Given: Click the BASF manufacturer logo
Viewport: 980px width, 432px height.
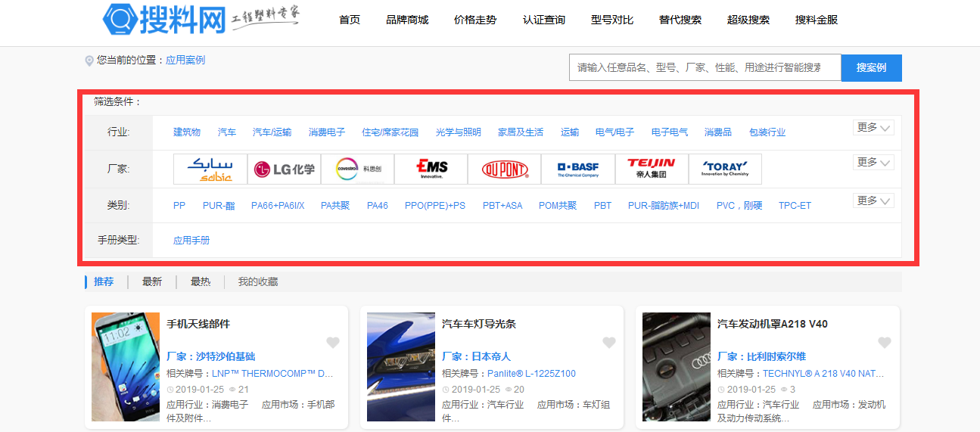Looking at the screenshot, I should [577, 169].
